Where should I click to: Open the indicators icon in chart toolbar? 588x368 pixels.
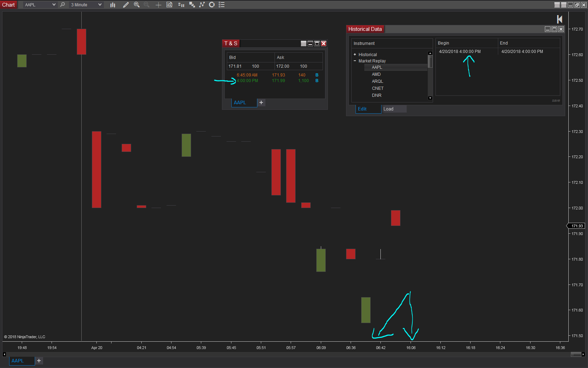[202, 5]
